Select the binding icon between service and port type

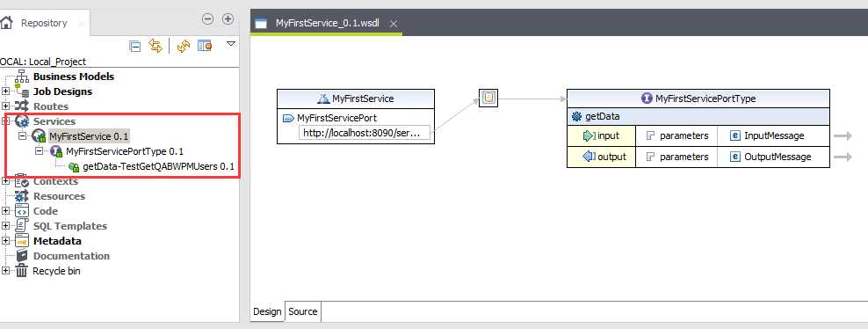(488, 99)
